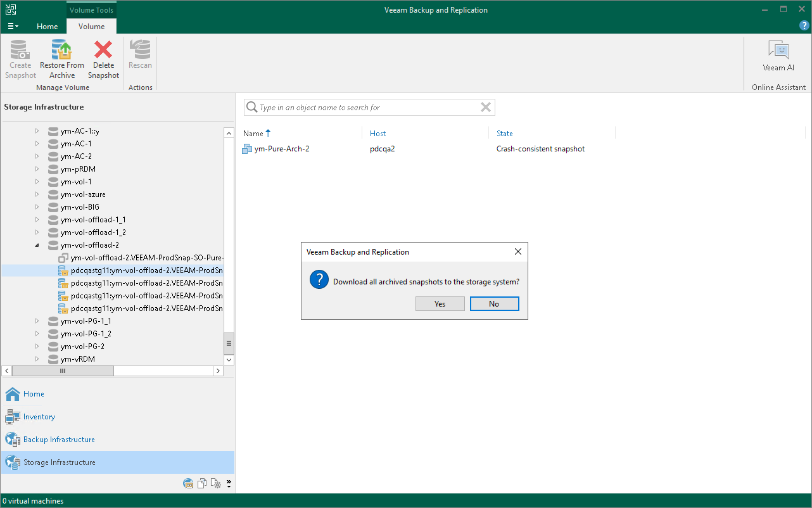Click the magnifier icon in the search box

click(x=251, y=107)
